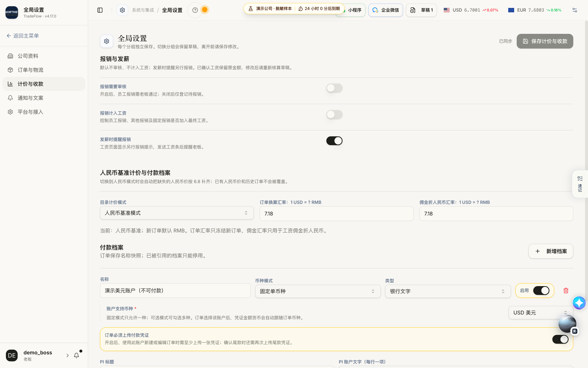Click the blue sparkle assistant icon
588x368 pixels.
pos(579,303)
